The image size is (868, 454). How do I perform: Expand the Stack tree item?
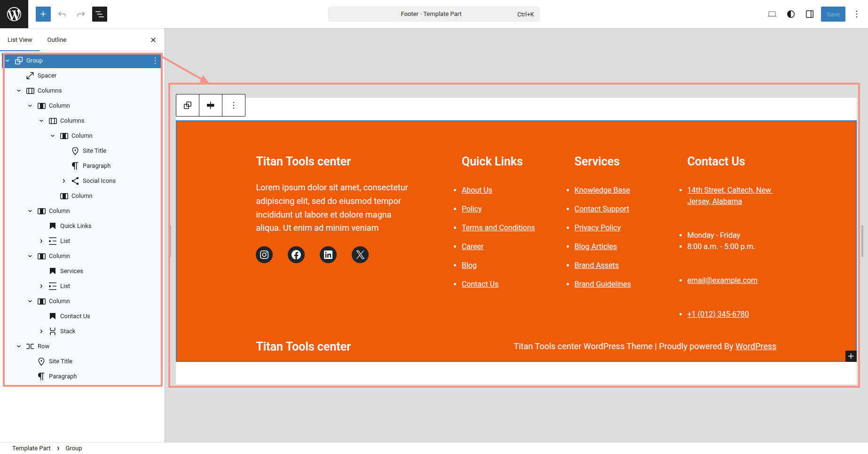[x=41, y=331]
